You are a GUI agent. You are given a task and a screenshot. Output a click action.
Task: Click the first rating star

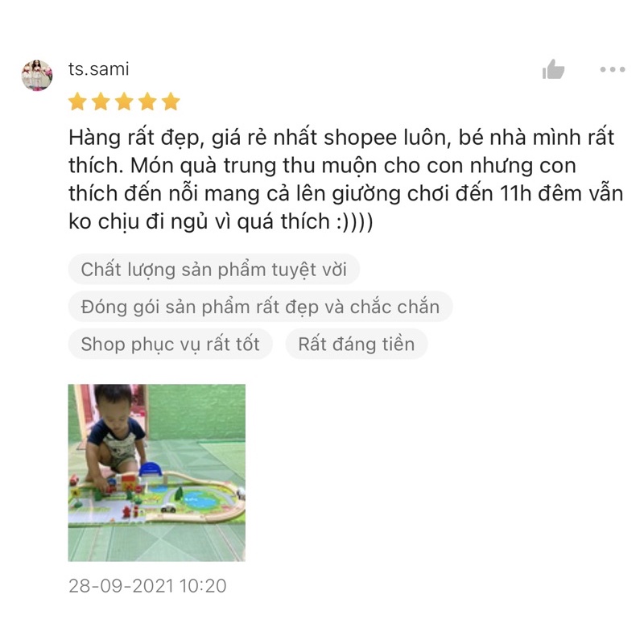coord(77,101)
